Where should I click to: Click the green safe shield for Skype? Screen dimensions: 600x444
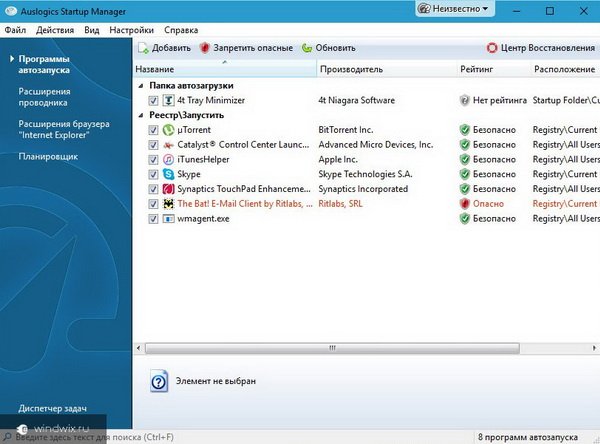[x=465, y=174]
